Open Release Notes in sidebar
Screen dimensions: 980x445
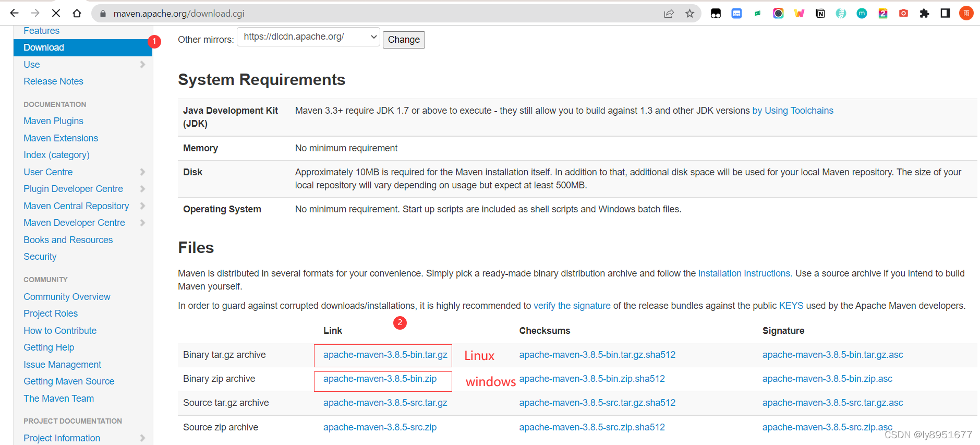pyautogui.click(x=53, y=81)
